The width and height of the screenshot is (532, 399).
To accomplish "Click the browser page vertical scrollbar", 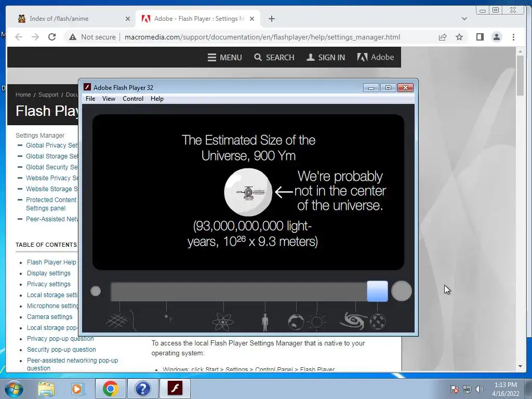I will click(x=520, y=75).
